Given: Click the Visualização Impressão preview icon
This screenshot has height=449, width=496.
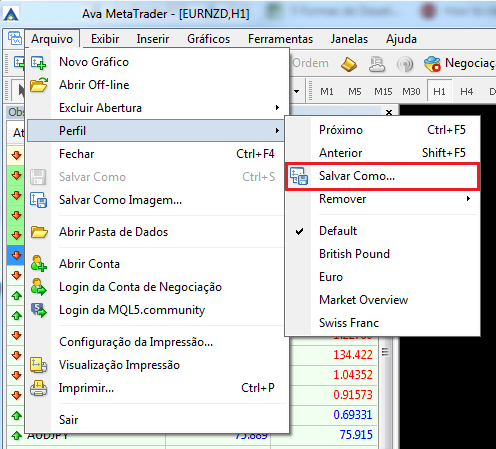Looking at the screenshot, I should tap(38, 365).
